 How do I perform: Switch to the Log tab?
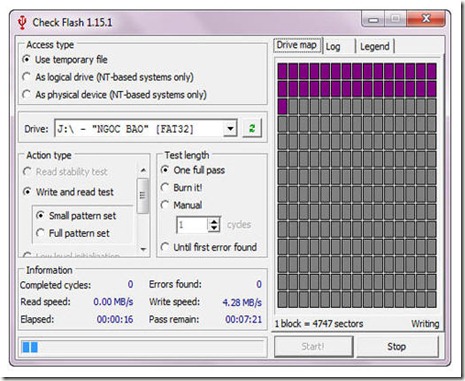[x=333, y=47]
